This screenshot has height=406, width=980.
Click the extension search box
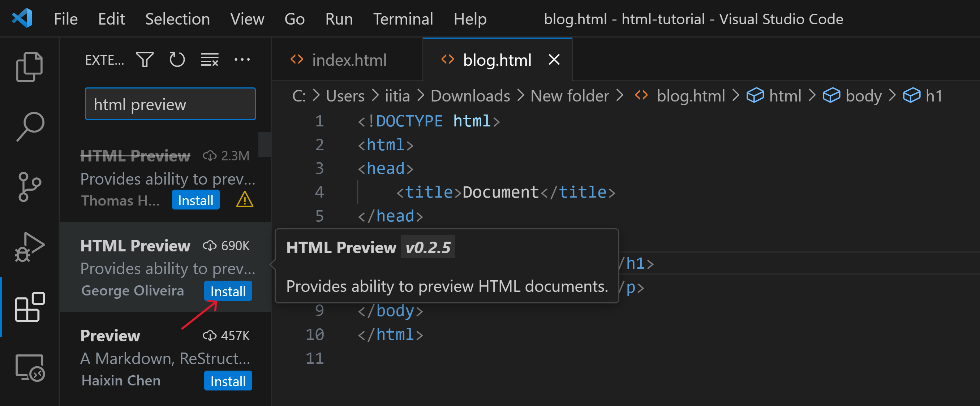170,104
